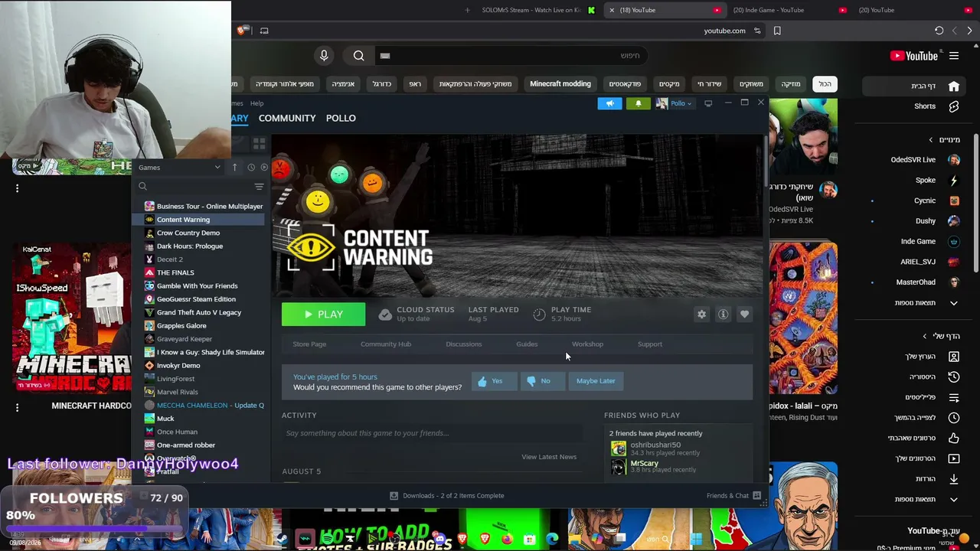Image resolution: width=980 pixels, height=551 pixels.
Task: Open Steam notifications bell
Action: [x=638, y=103]
